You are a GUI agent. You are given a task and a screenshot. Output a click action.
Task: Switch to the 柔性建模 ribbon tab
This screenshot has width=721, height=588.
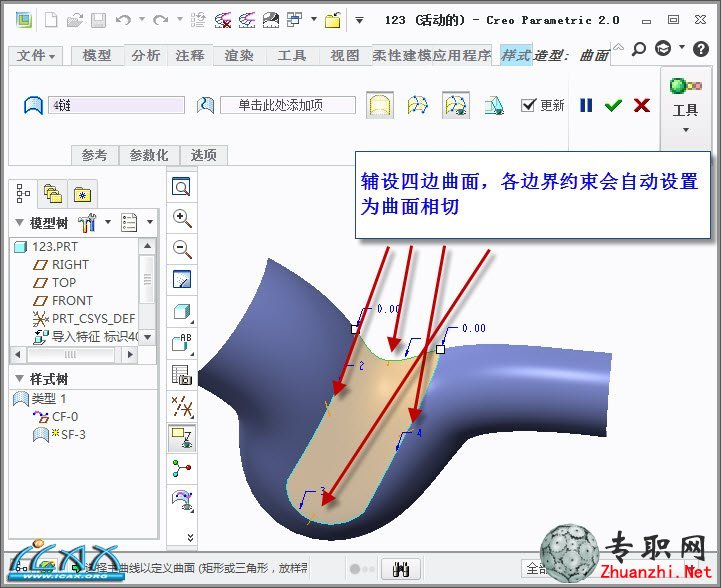[x=402, y=56]
